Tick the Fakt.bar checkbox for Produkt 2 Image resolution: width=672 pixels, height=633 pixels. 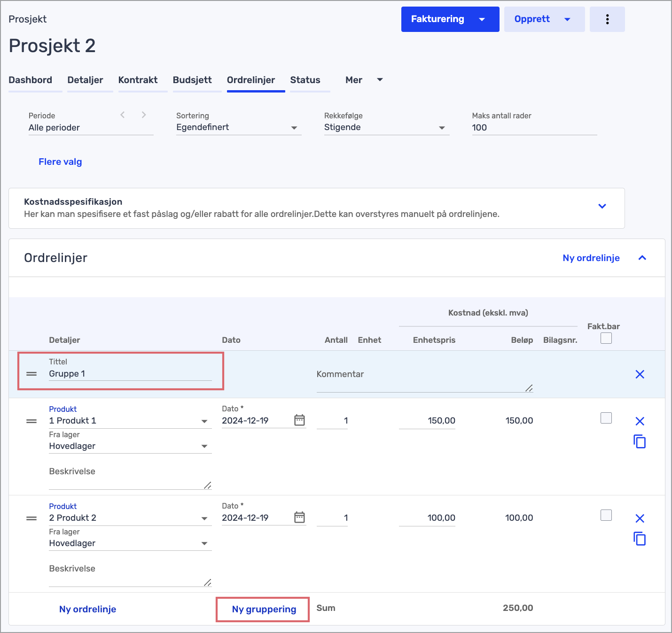(606, 515)
